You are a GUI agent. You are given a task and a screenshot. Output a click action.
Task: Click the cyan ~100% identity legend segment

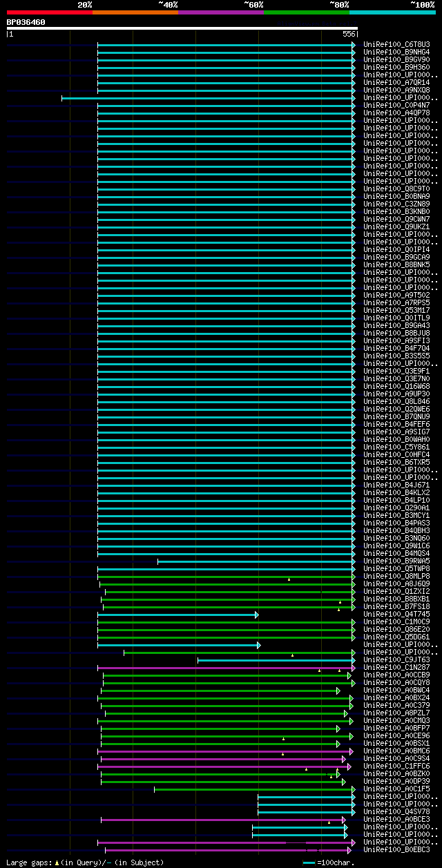(x=392, y=12)
